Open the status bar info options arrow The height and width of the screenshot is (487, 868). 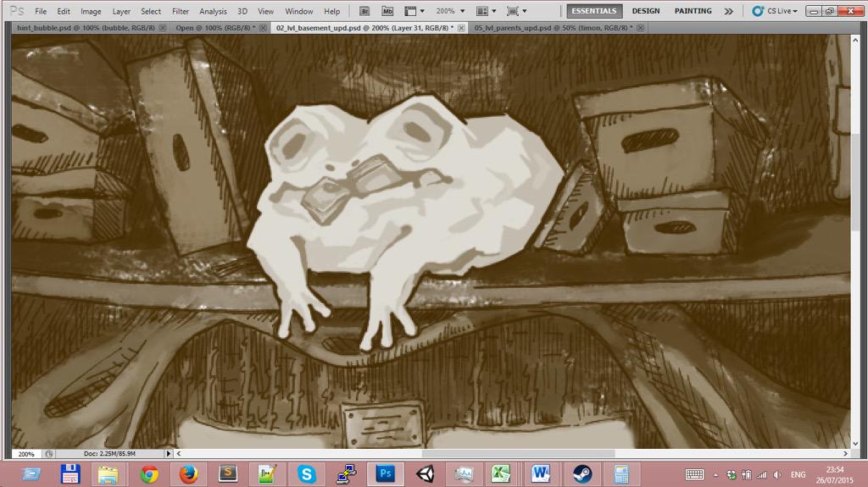(x=169, y=454)
